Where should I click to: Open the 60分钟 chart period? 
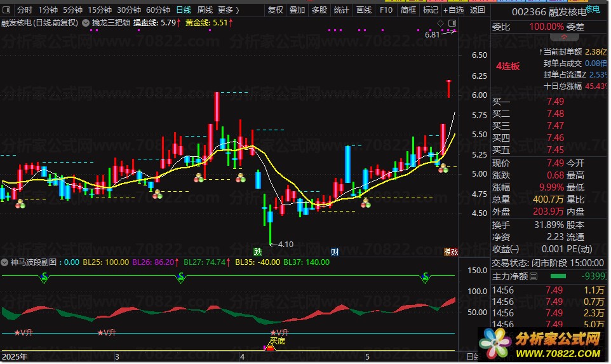158,10
